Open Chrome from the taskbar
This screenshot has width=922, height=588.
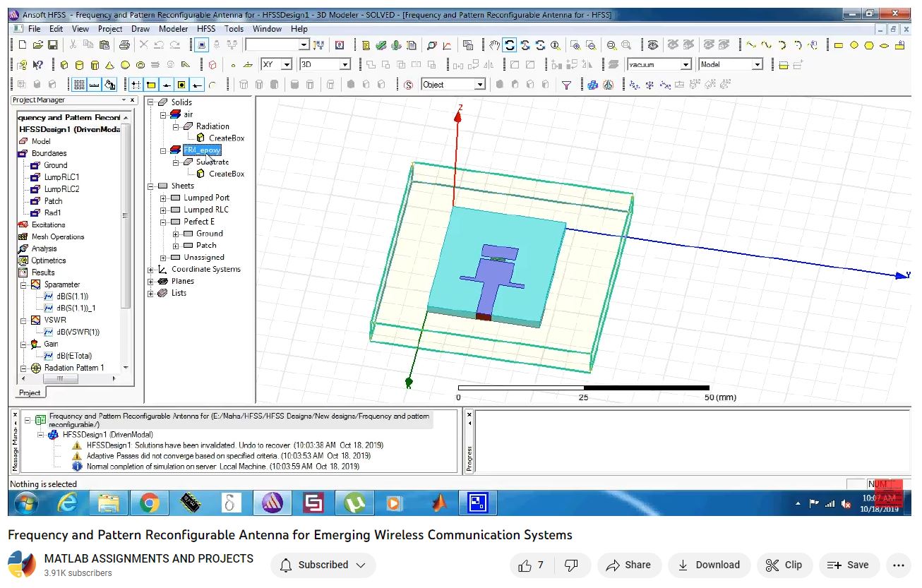(x=149, y=503)
